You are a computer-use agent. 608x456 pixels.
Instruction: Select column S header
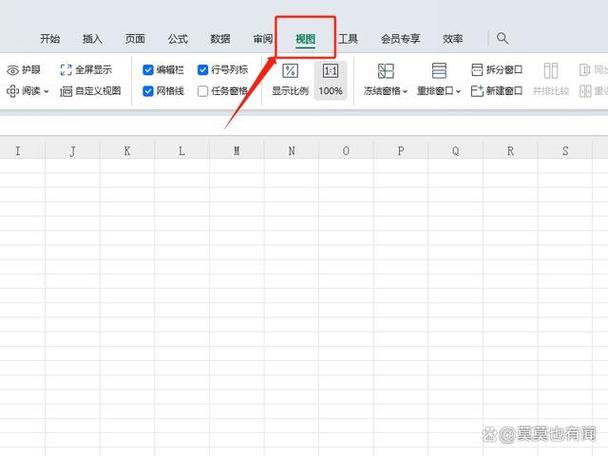tap(565, 151)
